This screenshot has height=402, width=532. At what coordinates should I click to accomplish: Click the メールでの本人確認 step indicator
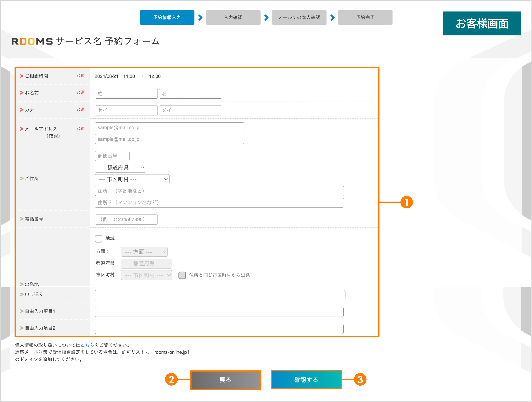pos(299,17)
